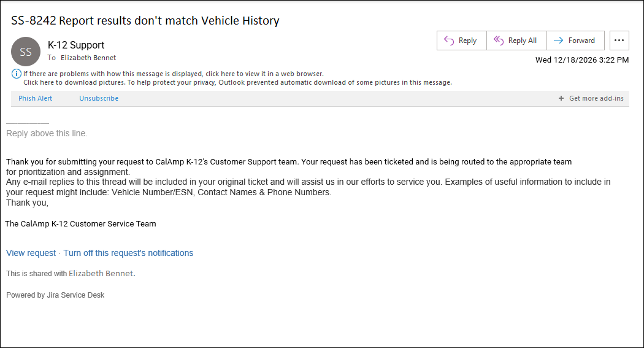Screen dimensions: 644x348
Task: Click the date Wed 12/18/2026 3:22 PM
Action: pyautogui.click(x=582, y=60)
